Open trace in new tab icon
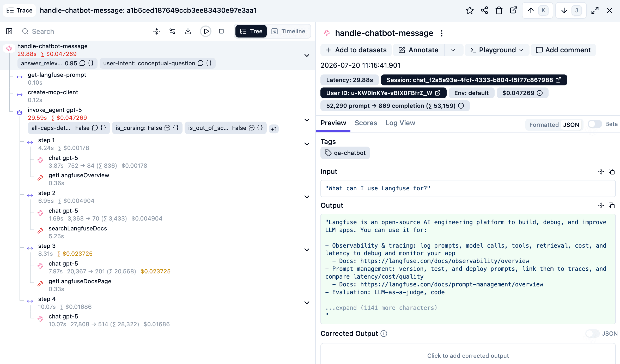 tap(514, 10)
